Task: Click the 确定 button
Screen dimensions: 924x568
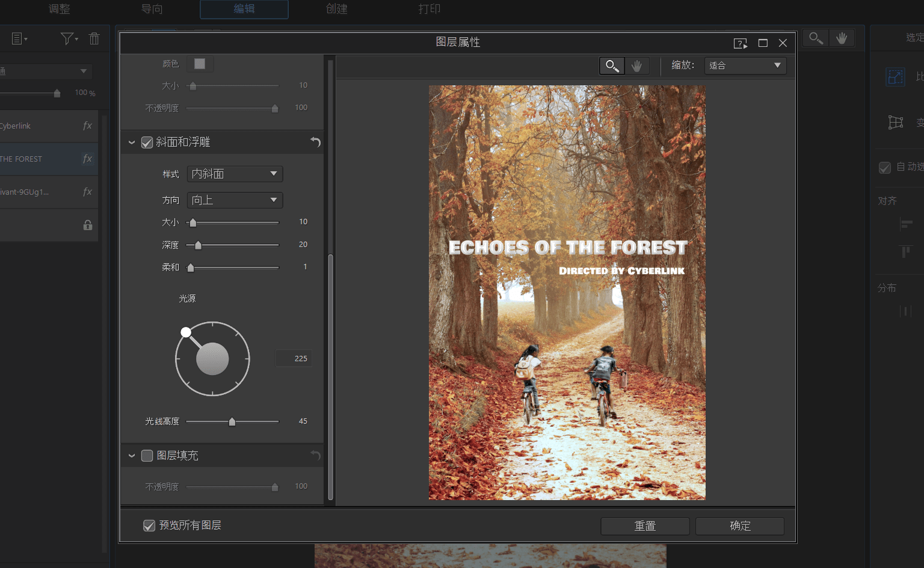Action: (740, 526)
